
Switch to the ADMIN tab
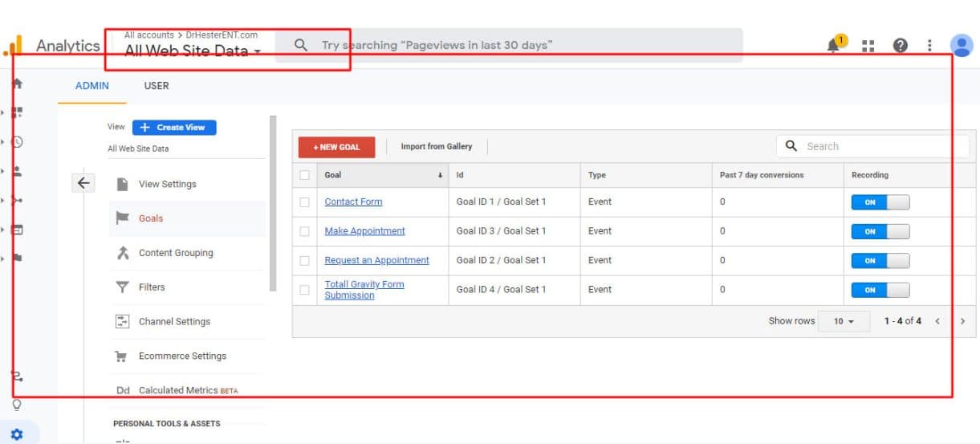pyautogui.click(x=92, y=86)
